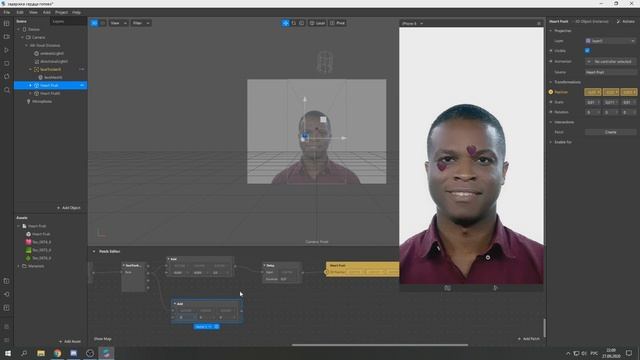Open the View menu in menu bar
The width and height of the screenshot is (640, 360).
[33, 12]
